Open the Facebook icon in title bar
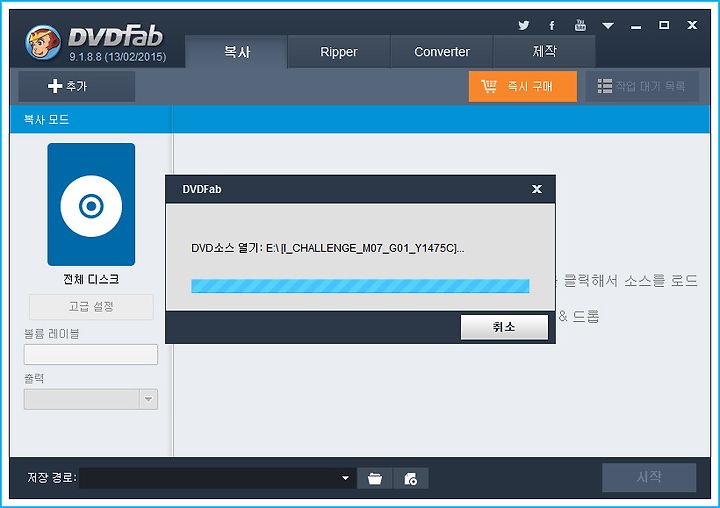The width and height of the screenshot is (720, 508). [551, 25]
